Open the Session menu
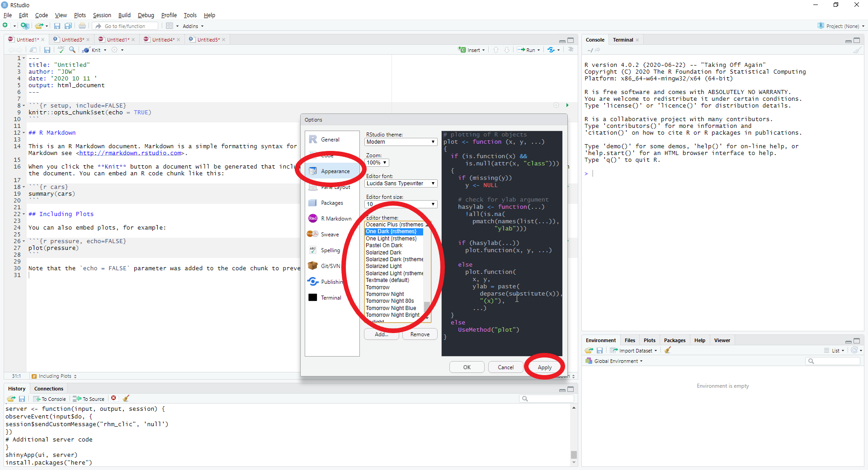 point(102,15)
